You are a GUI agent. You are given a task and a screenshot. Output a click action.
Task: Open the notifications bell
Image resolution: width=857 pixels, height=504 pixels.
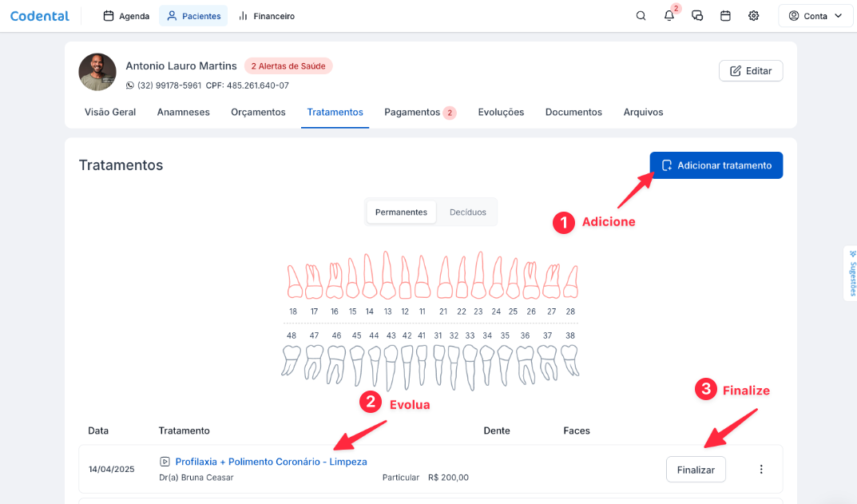tap(669, 16)
